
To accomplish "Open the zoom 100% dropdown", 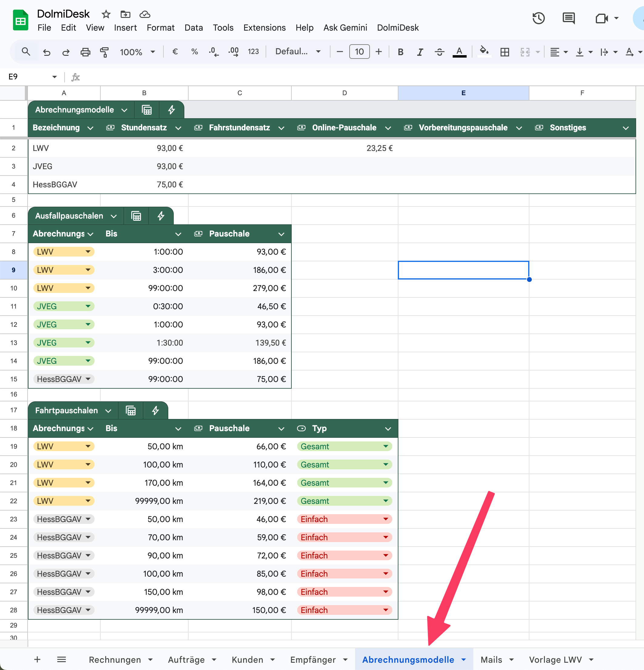I will pos(137,52).
